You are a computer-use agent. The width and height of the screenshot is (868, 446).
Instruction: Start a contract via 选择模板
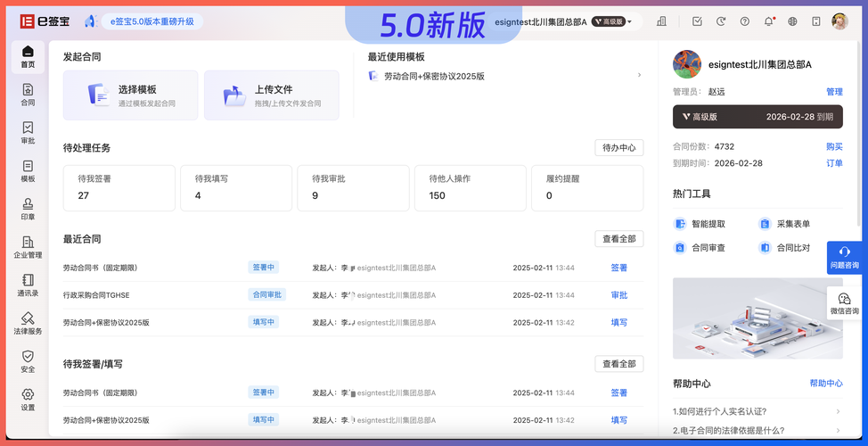pyautogui.click(x=130, y=95)
